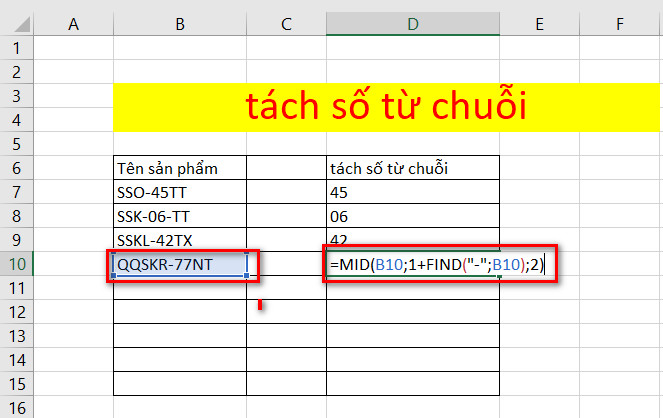
Task: Select row 9 header
Action: pyautogui.click(x=16, y=240)
